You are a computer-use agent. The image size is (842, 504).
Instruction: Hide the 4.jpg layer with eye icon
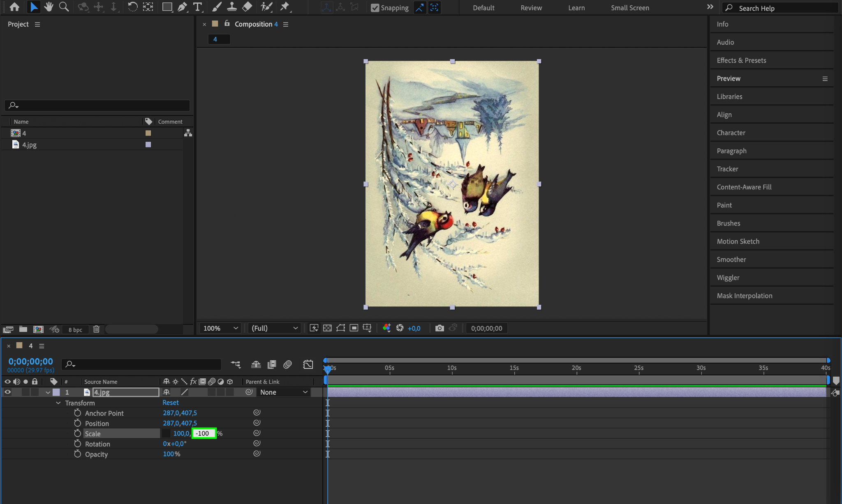(7, 392)
